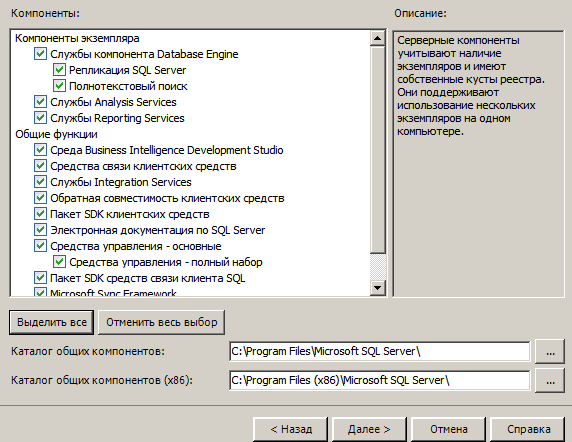The height and width of the screenshot is (442, 572).
Task: Select the Службы компонента Database Engine label
Action: [144, 54]
